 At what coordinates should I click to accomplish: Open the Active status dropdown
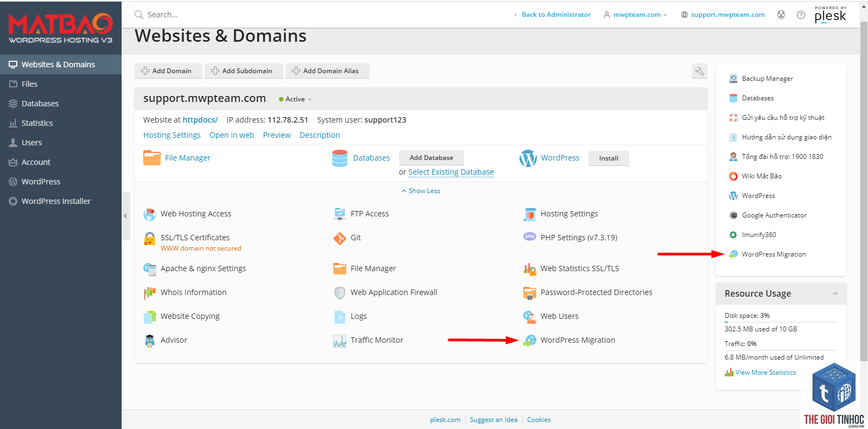(295, 99)
